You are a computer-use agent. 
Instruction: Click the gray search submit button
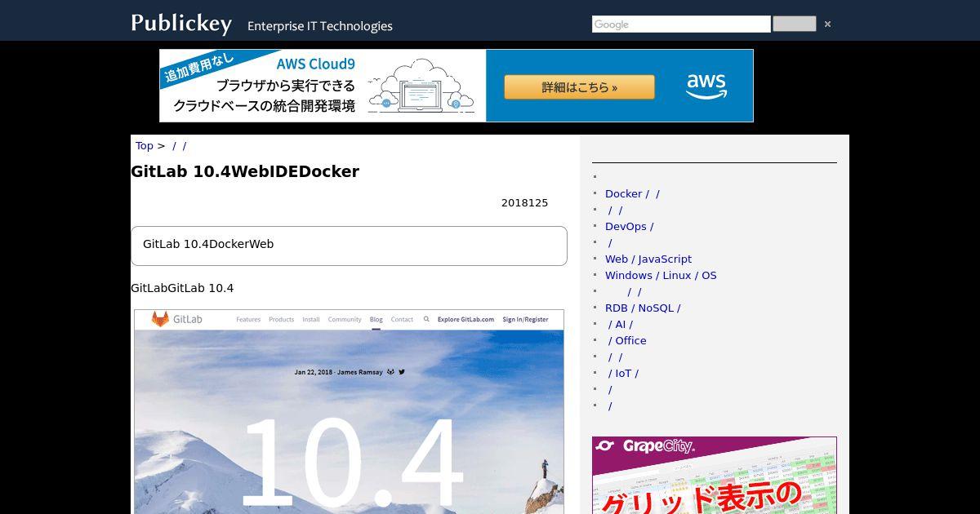795,24
